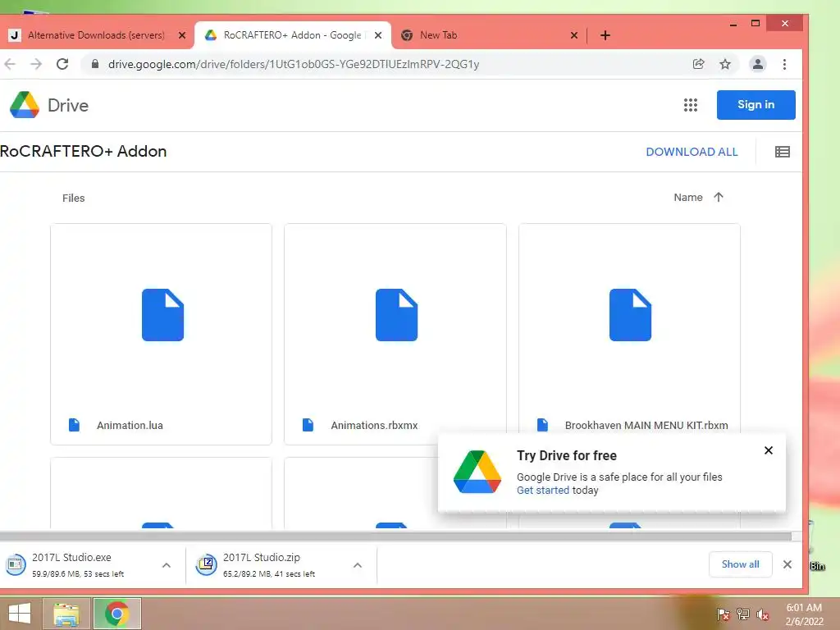Open File Explorer from the taskbar
The height and width of the screenshot is (630, 840).
66,614
